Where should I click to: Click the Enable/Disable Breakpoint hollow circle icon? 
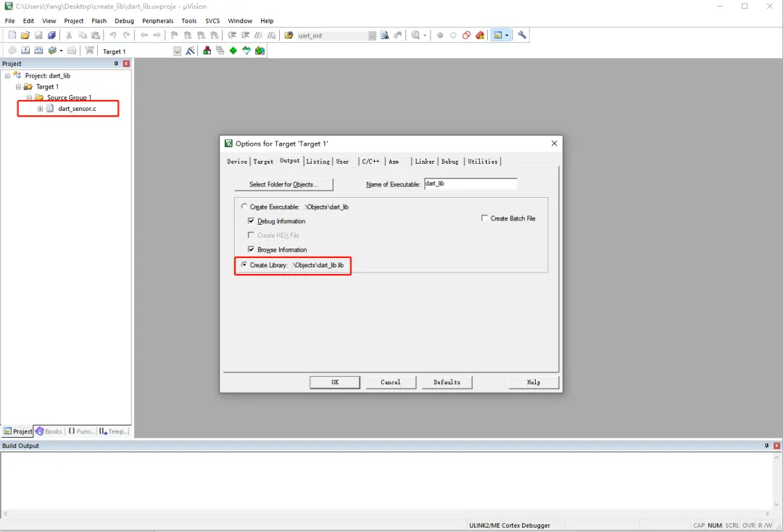(x=453, y=35)
